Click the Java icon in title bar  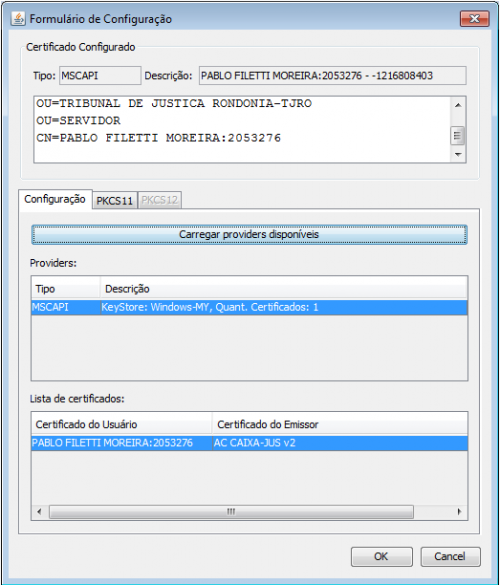point(18,18)
